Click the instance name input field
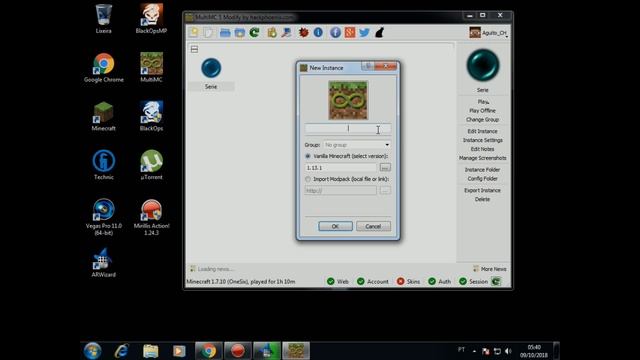The image size is (640, 360). click(x=348, y=129)
